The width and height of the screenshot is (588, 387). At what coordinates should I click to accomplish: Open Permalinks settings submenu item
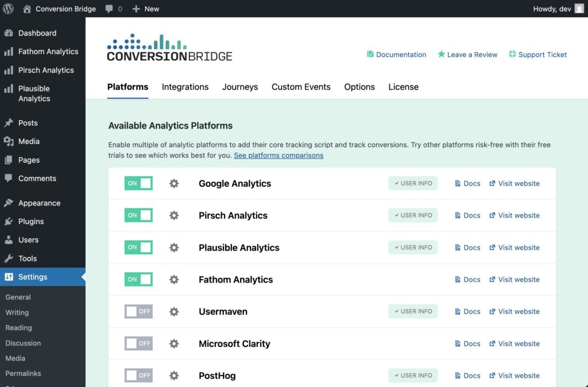click(x=23, y=373)
